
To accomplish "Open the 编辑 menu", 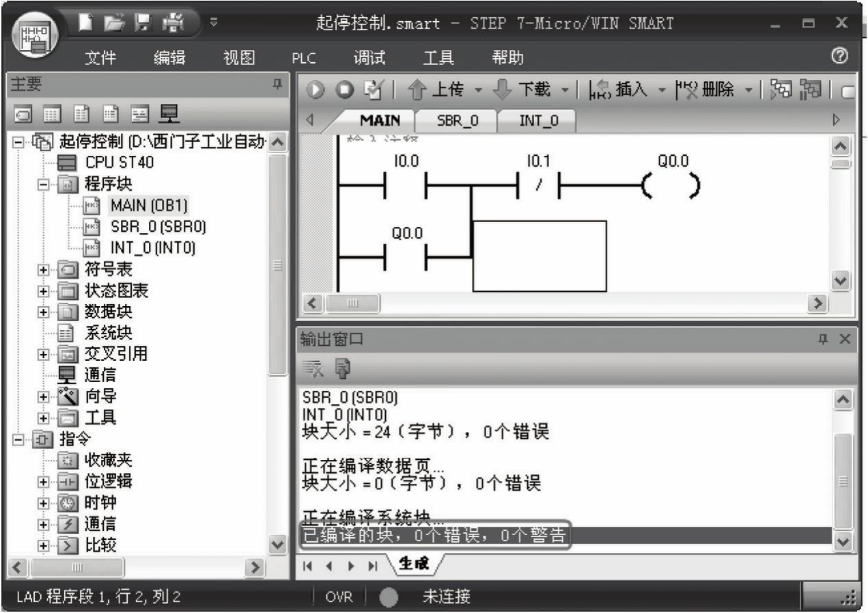I will click(x=171, y=59).
